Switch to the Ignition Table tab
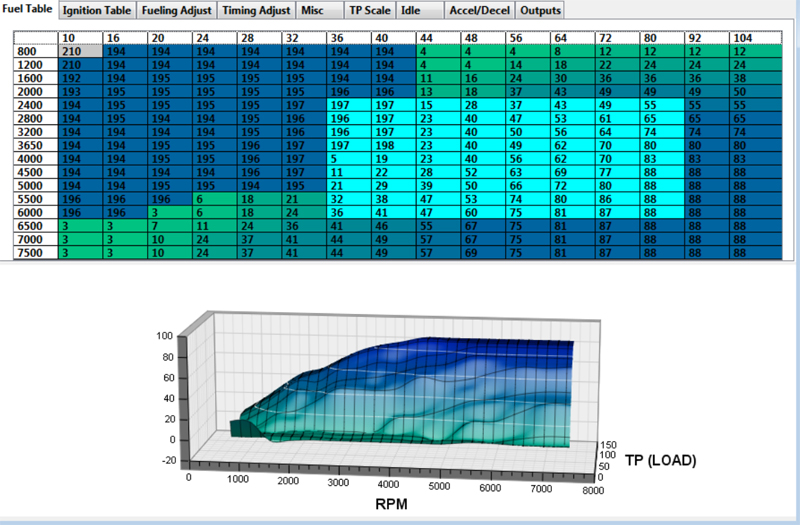Screen dimensions: 800x525 (x=97, y=10)
